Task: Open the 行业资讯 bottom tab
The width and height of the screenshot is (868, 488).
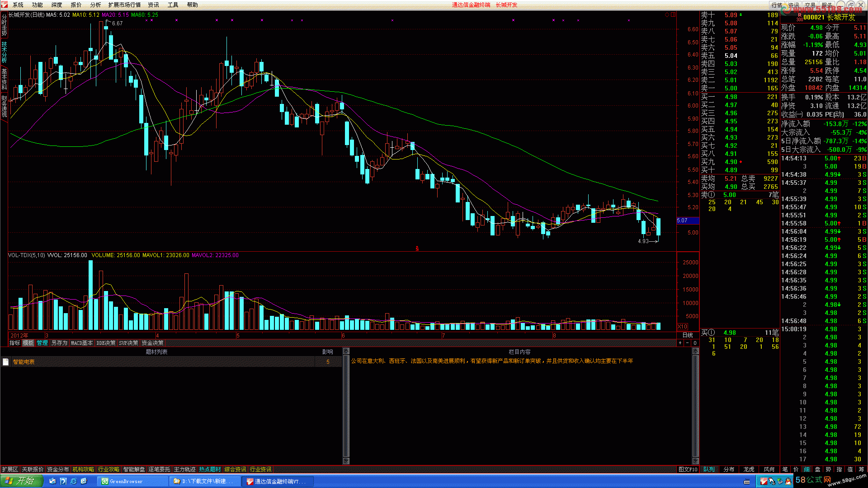Action: click(x=260, y=469)
